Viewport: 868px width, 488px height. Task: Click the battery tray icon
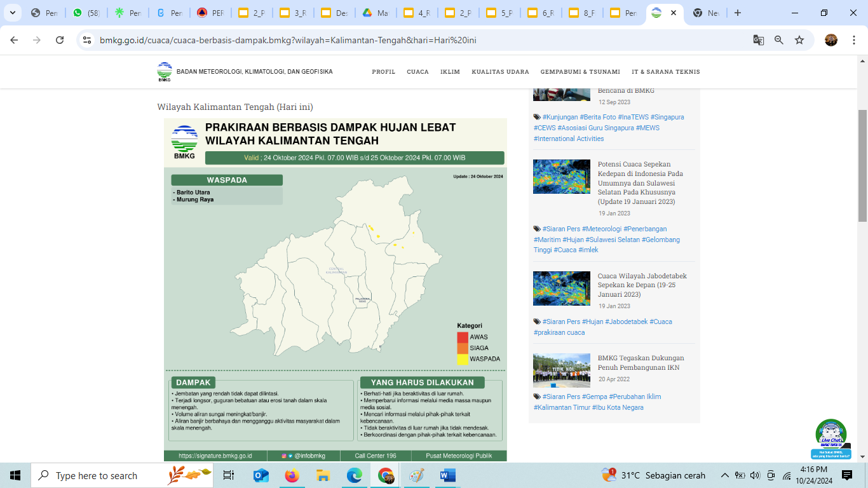[740, 475]
